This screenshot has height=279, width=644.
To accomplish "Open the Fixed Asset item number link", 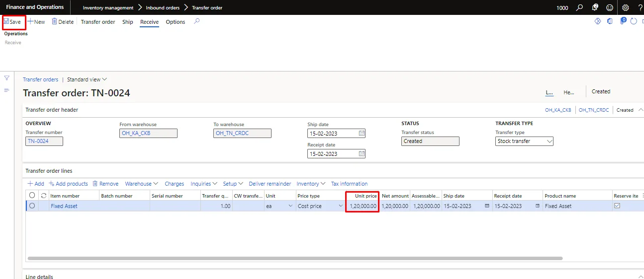I will (x=64, y=206).
